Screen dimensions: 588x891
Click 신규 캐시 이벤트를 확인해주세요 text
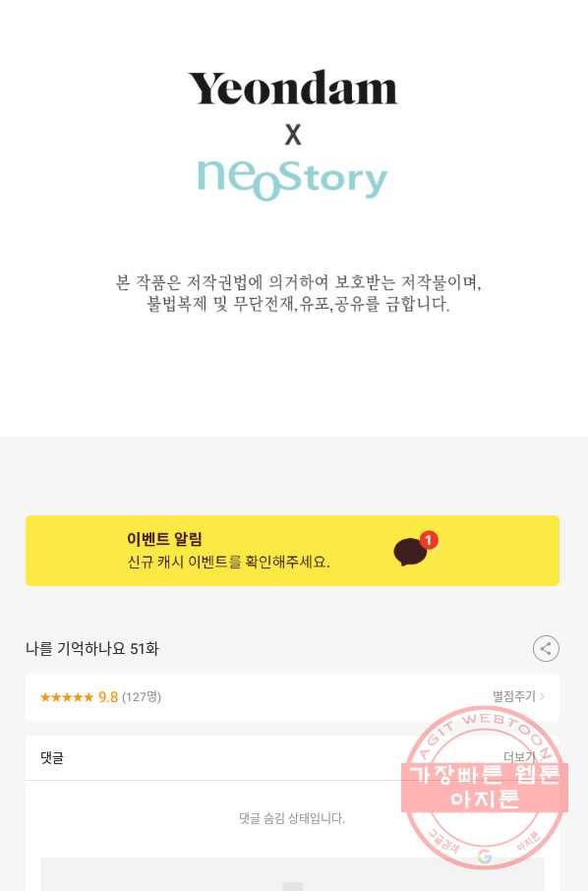[x=228, y=562]
